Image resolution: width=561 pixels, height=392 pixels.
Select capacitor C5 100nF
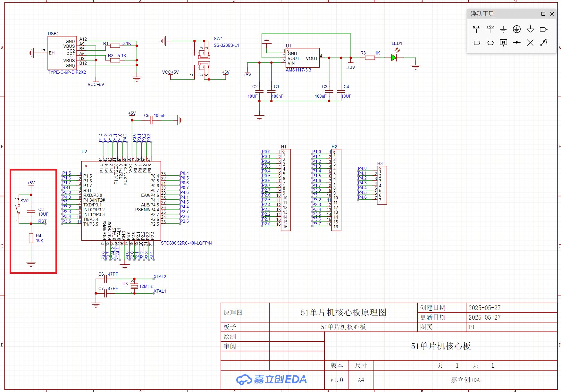coord(152,120)
